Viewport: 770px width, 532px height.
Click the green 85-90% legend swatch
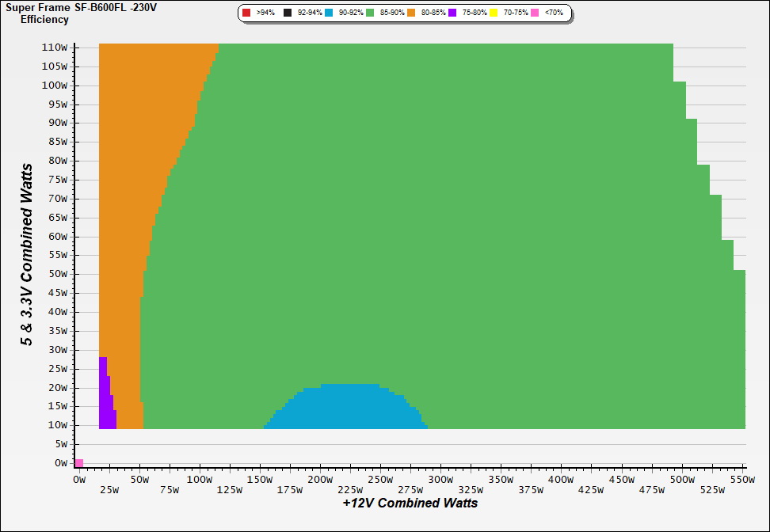point(370,13)
